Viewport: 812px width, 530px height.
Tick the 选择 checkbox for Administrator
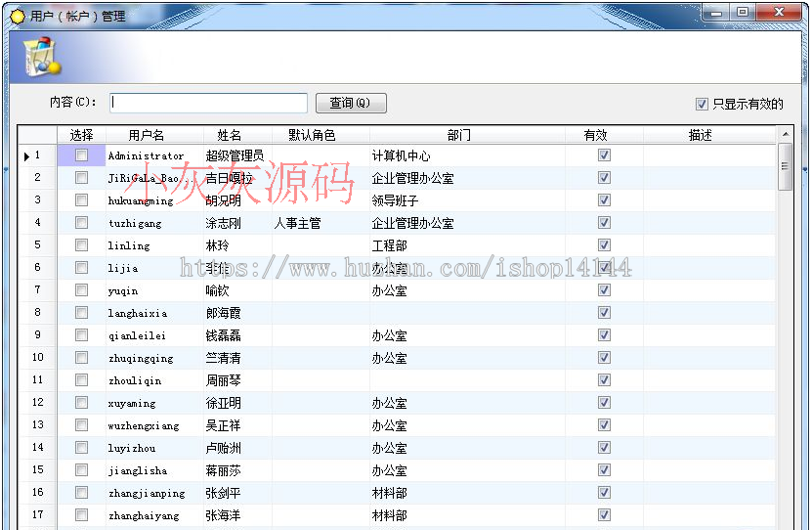81,155
